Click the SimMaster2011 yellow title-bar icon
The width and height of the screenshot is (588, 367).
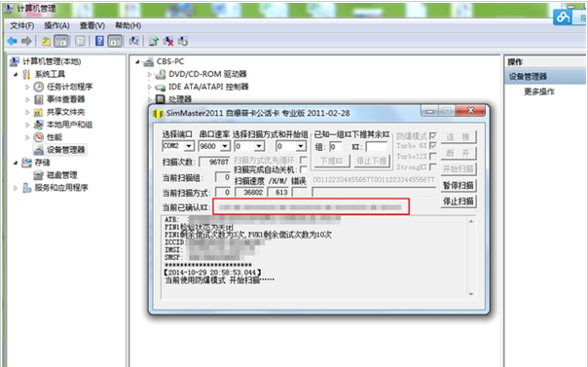[x=159, y=113]
